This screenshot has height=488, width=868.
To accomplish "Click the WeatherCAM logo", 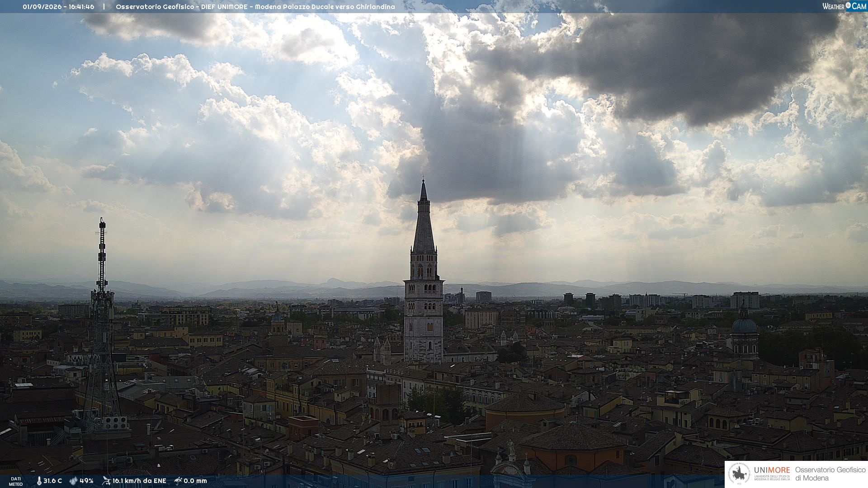I will [844, 6].
